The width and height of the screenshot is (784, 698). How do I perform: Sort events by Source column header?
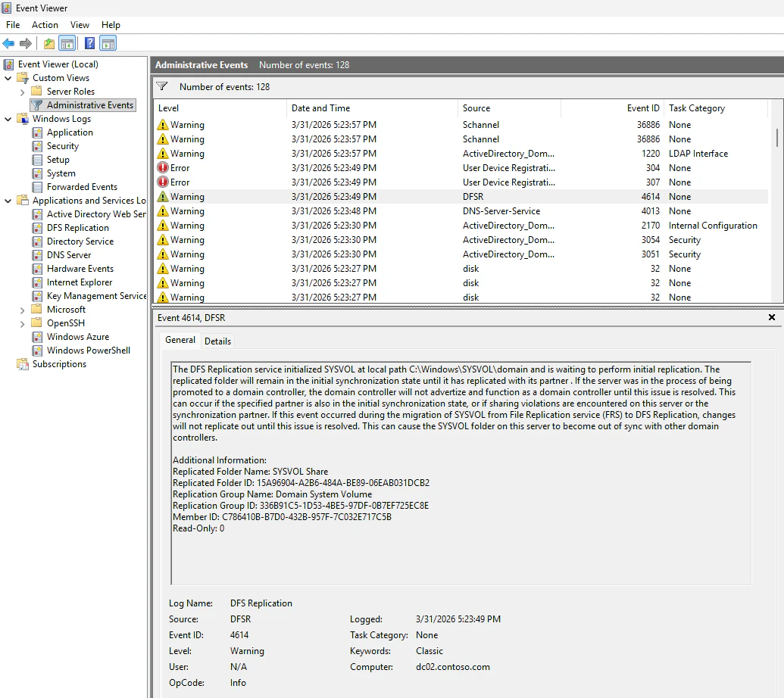pos(509,108)
